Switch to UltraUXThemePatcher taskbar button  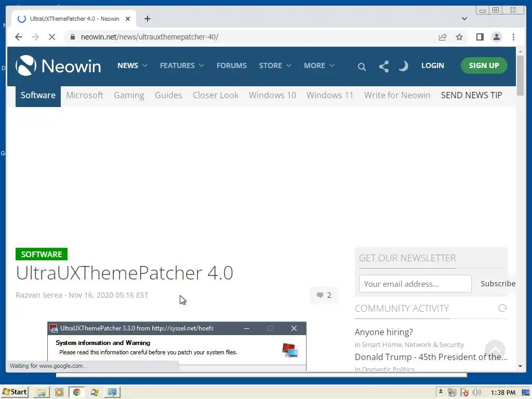click(x=112, y=393)
